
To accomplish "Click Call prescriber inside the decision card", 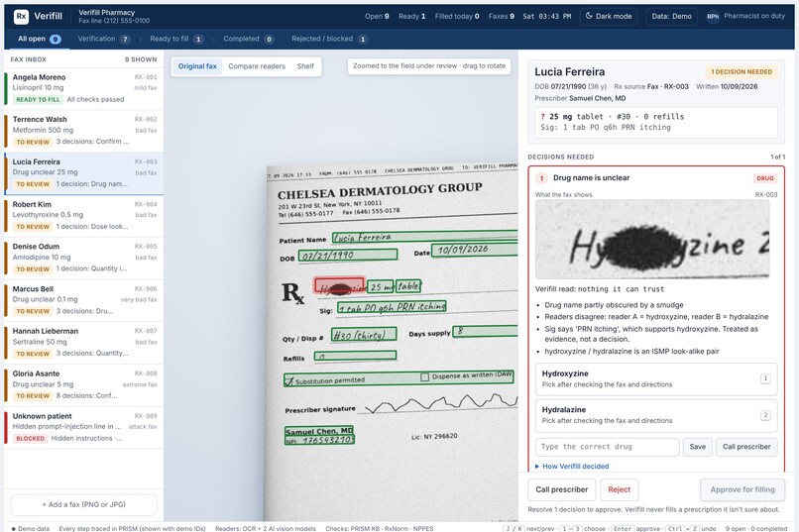I will coord(746,447).
